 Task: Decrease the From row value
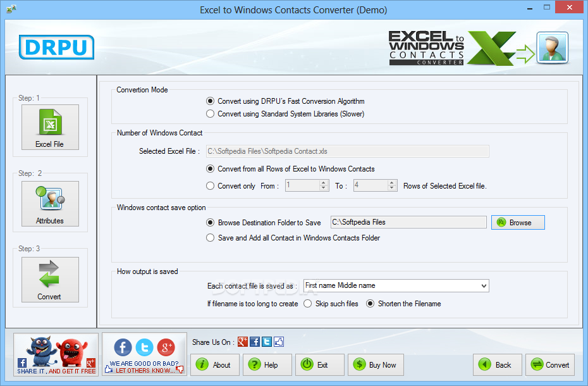(x=324, y=188)
